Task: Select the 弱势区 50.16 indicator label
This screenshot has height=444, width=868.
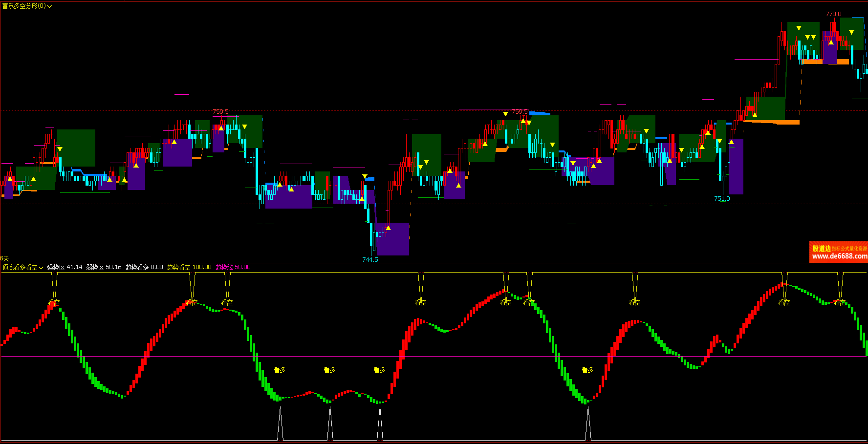Action: click(x=104, y=267)
